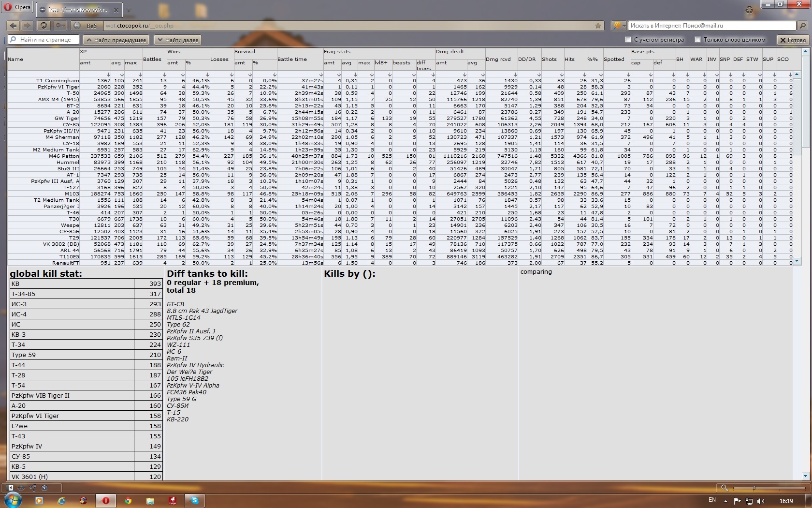Select the 'T110E5' row name
Screen dimensions: 812x508
[69, 256]
